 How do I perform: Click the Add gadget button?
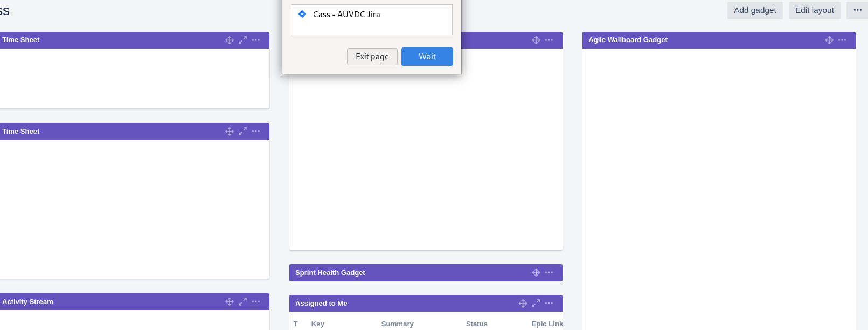[x=755, y=10]
